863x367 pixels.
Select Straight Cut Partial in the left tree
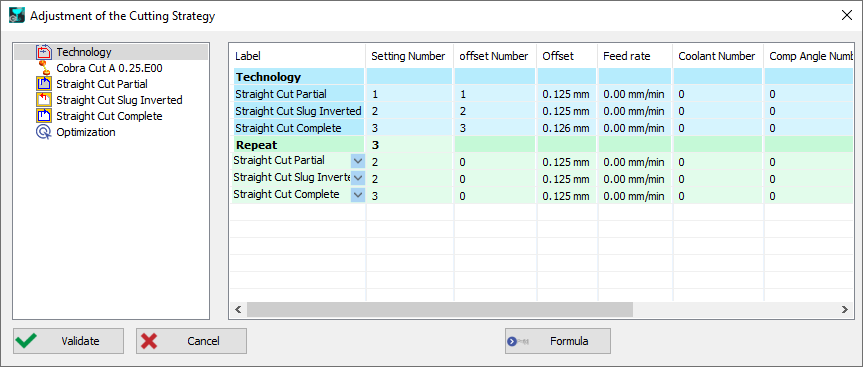point(102,84)
